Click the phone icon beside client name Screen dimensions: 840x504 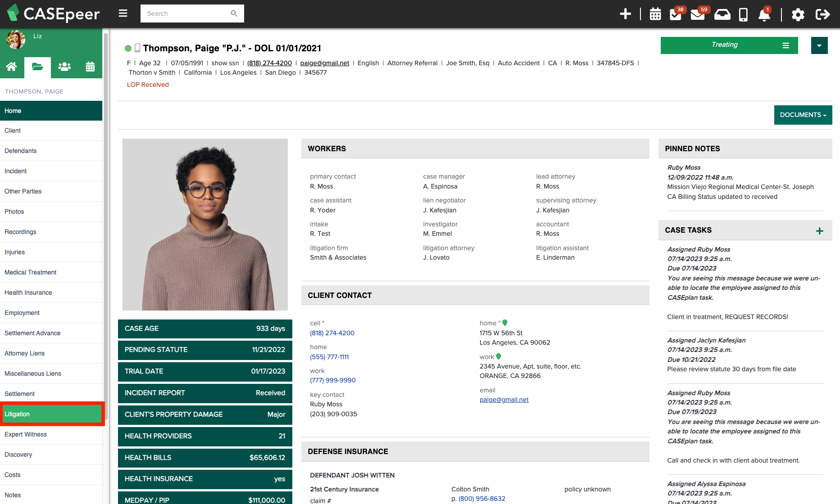pyautogui.click(x=137, y=48)
